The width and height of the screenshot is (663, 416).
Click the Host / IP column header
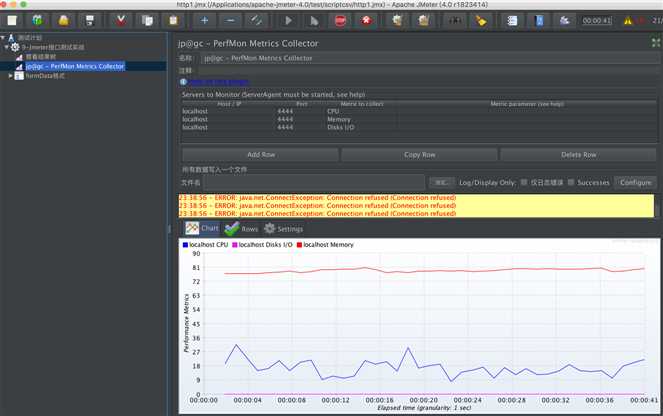(x=229, y=104)
